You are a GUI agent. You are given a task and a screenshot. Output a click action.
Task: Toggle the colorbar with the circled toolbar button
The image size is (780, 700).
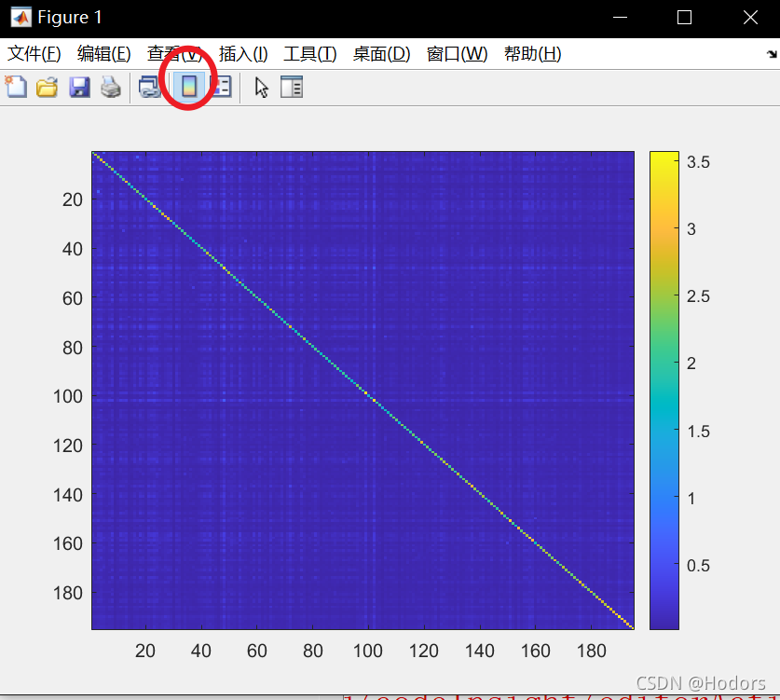[x=188, y=87]
